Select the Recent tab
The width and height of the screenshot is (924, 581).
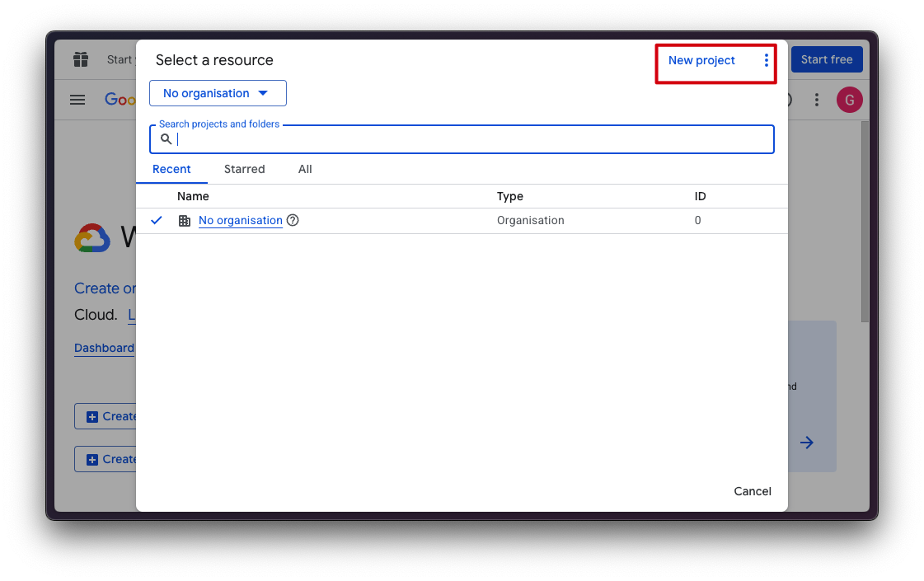pos(171,169)
